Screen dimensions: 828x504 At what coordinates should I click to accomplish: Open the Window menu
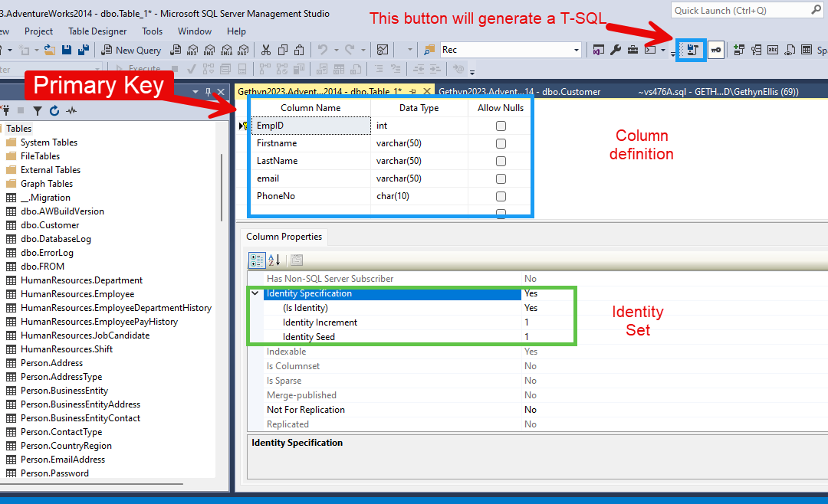(x=194, y=31)
